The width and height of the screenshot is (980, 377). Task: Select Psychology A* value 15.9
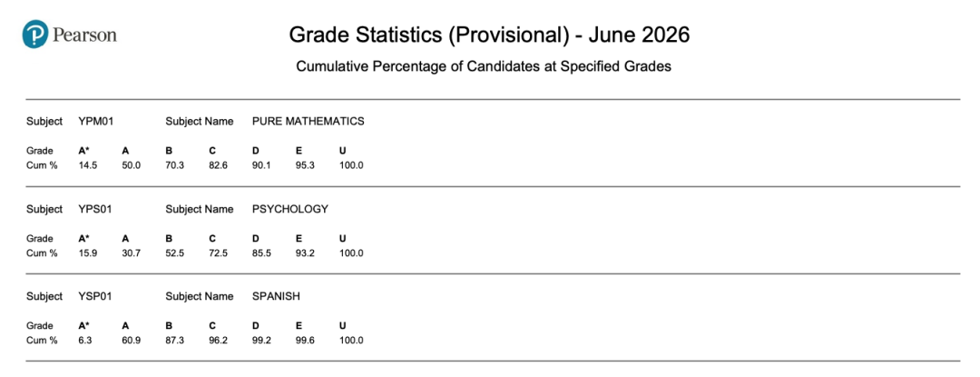pos(87,253)
